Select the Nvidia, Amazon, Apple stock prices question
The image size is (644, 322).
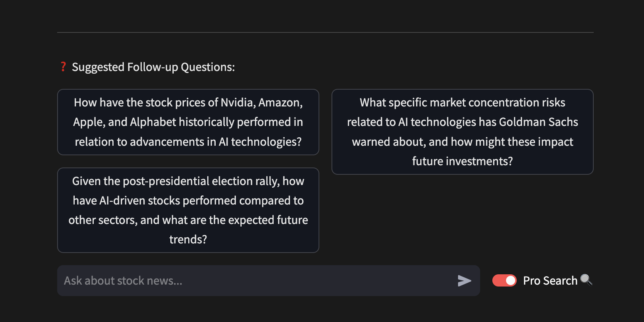click(188, 122)
